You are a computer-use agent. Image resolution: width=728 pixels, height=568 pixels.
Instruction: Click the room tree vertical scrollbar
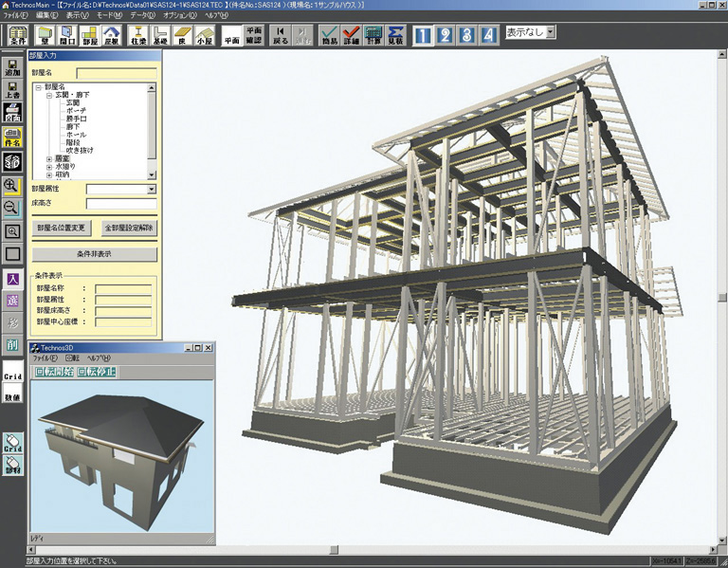coord(152,131)
